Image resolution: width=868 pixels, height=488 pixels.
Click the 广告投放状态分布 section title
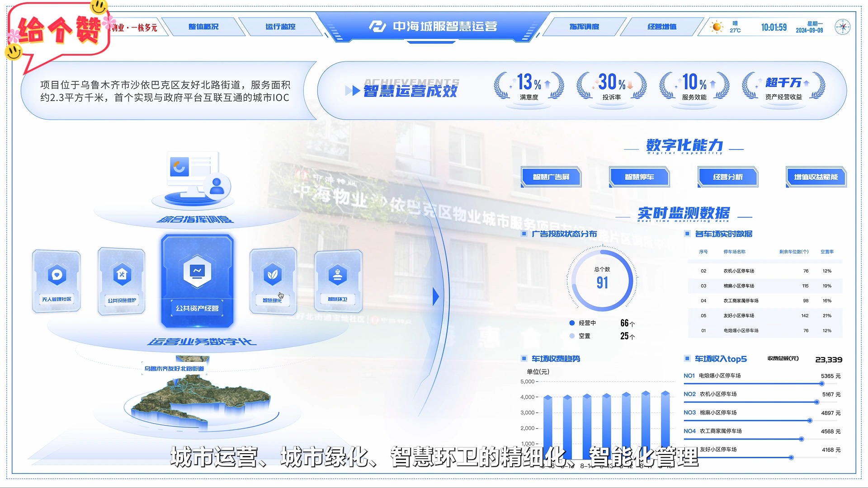[x=564, y=234]
